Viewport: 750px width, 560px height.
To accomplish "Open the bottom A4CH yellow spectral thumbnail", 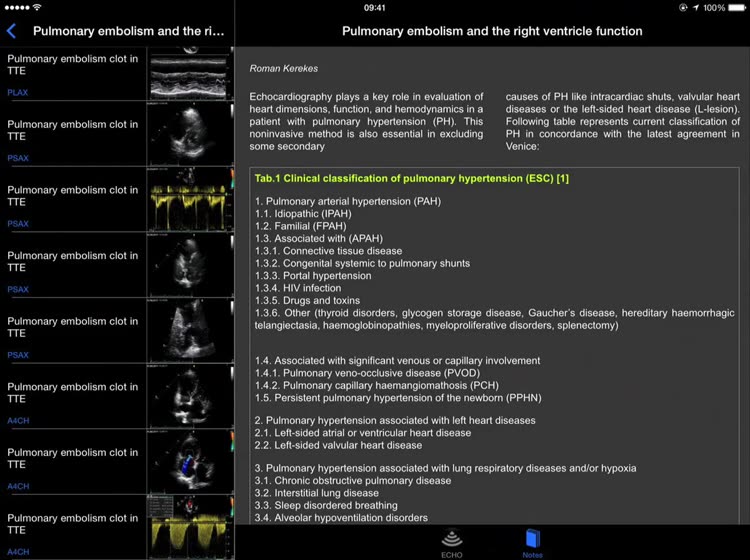I will [190, 527].
